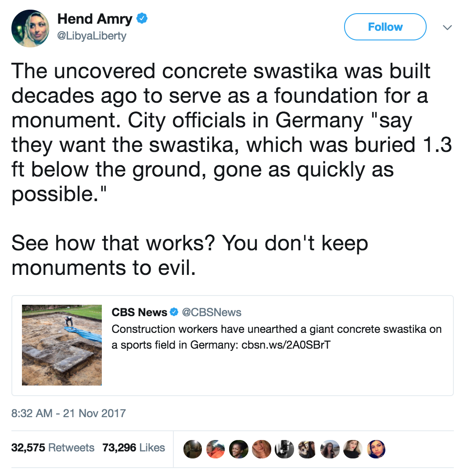Open the Hend Amry display name link
The image size is (467, 476).
(x=95, y=19)
